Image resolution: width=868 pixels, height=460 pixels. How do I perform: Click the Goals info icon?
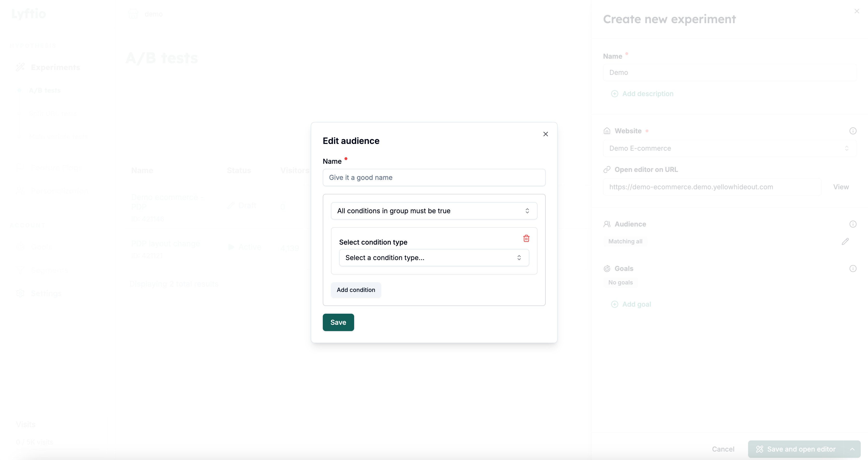tap(853, 269)
